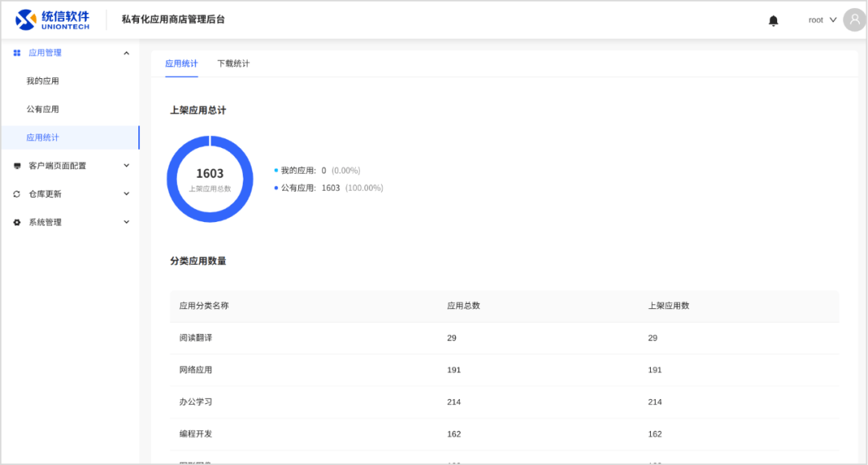Viewport: 868px width, 465px height.
Task: Click the 客户端页面配置 monitor icon
Action: [x=17, y=166]
